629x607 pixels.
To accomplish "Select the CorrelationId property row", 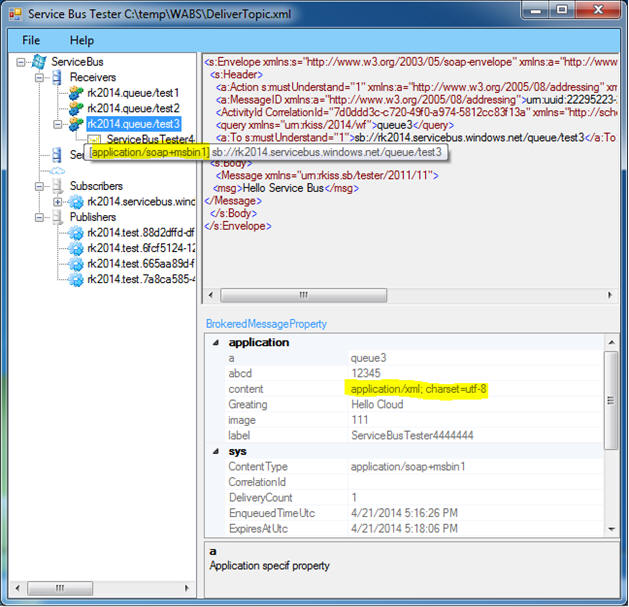I will tap(404, 482).
